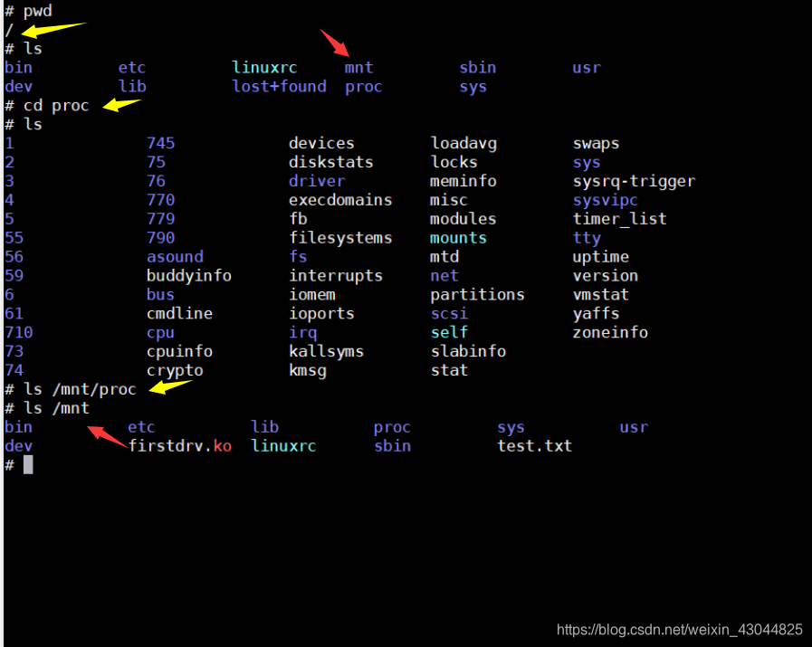
Task: Click the 'execdomains' entry
Action: (340, 200)
